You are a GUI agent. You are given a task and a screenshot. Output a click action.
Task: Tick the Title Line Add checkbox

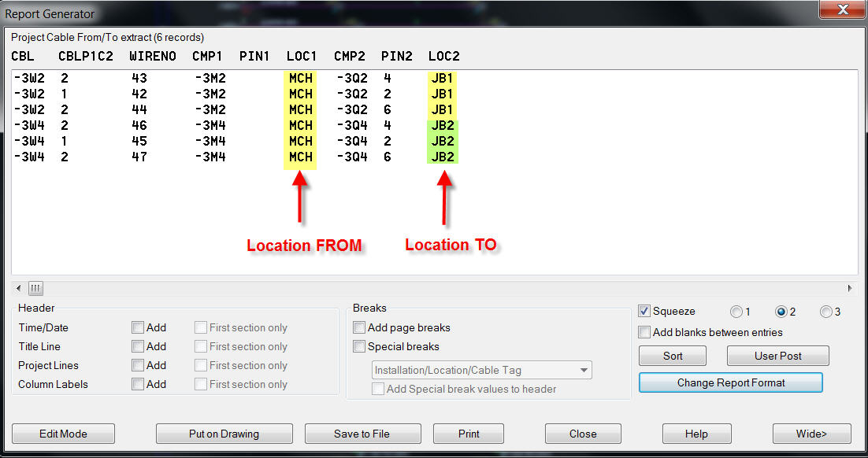[138, 346]
